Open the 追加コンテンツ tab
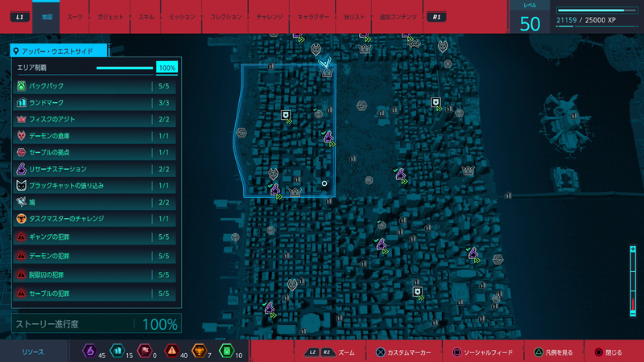The height and width of the screenshot is (362, 644). [398, 17]
